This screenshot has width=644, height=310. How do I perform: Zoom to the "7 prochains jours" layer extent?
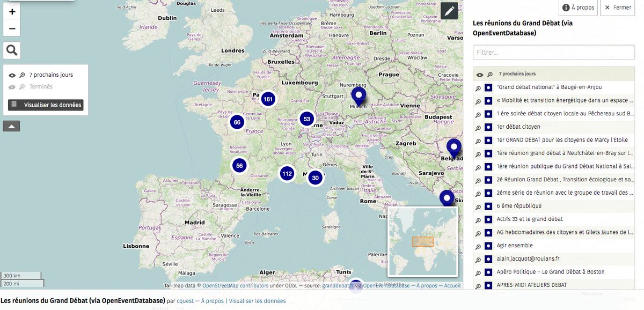point(21,75)
